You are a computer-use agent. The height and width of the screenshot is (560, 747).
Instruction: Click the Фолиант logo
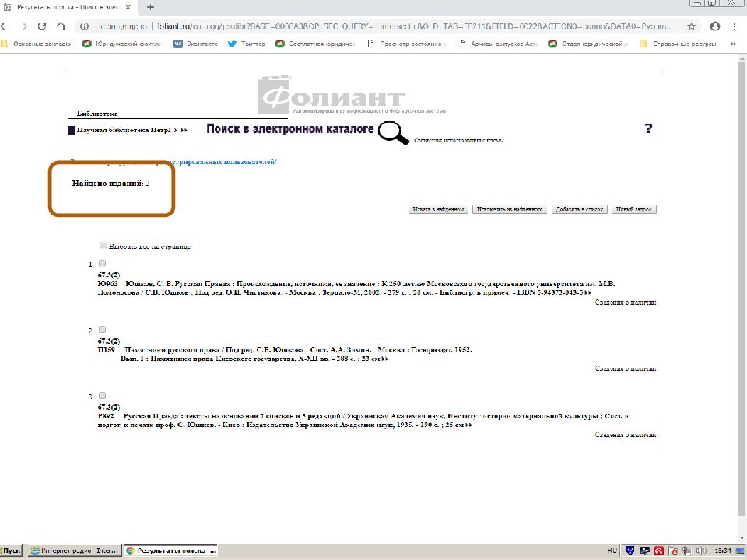click(332, 96)
